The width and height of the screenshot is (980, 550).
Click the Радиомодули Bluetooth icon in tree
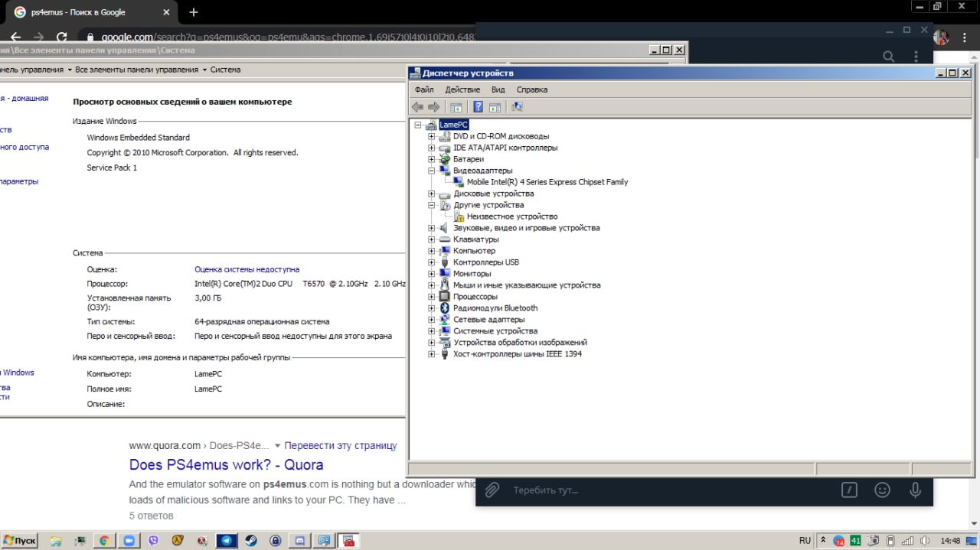445,308
